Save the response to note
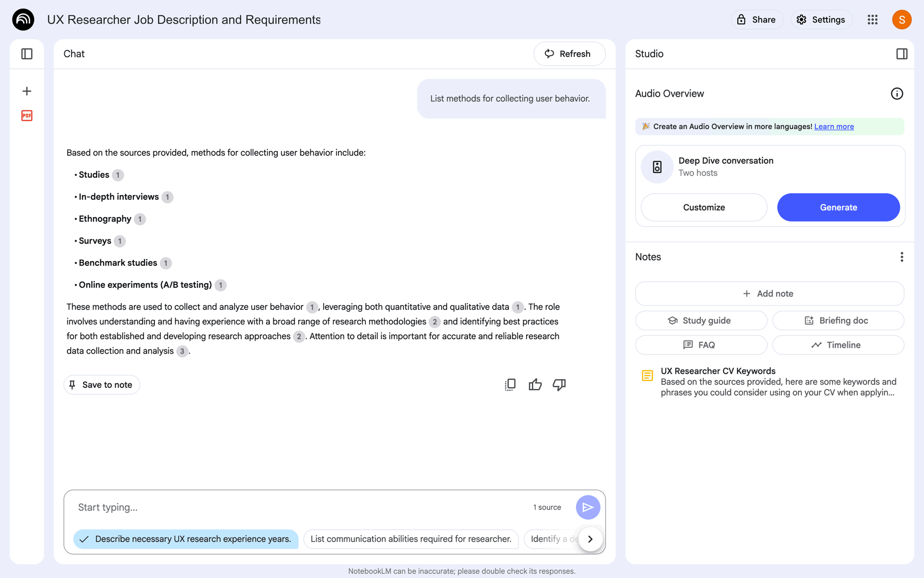 [x=102, y=385]
